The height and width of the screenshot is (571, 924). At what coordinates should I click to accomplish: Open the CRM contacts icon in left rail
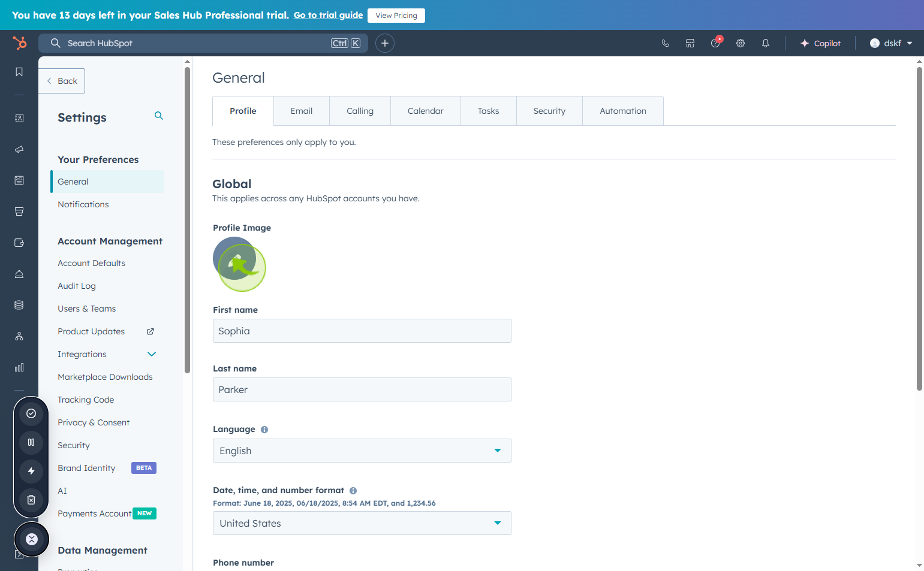pos(19,118)
